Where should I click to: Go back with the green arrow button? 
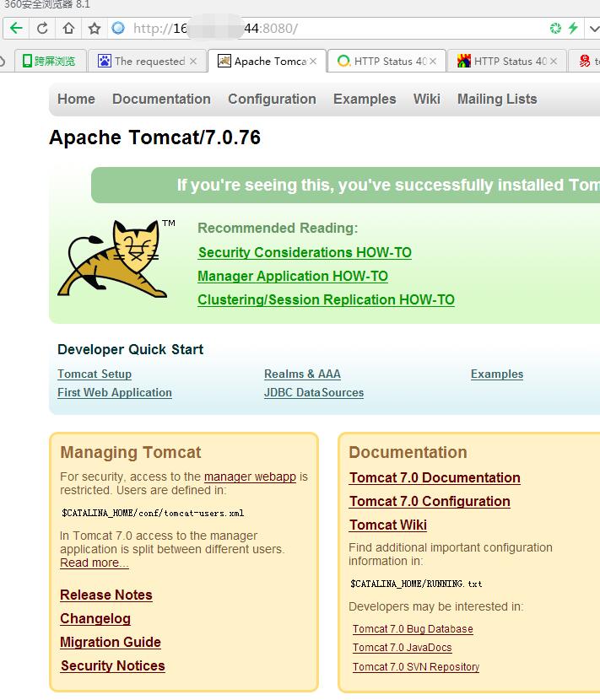pos(16,29)
